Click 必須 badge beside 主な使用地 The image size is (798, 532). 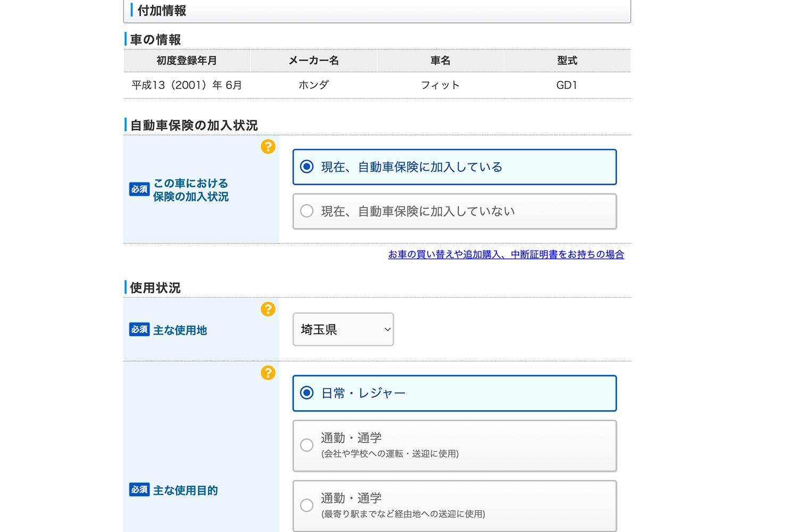(139, 330)
